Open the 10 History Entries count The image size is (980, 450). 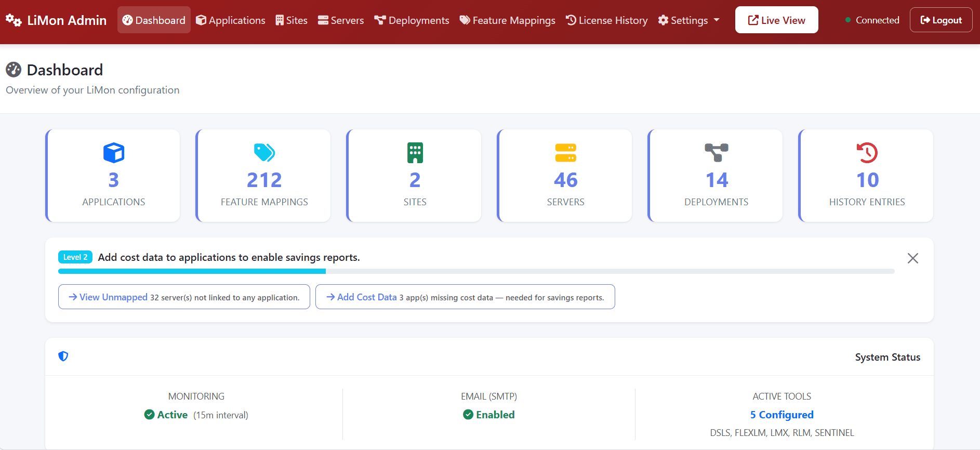point(867,180)
